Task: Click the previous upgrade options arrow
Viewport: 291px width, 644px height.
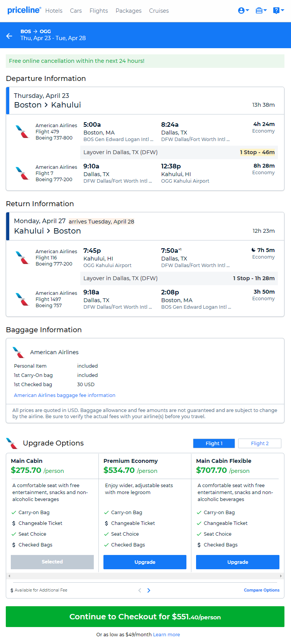Action: tap(140, 590)
